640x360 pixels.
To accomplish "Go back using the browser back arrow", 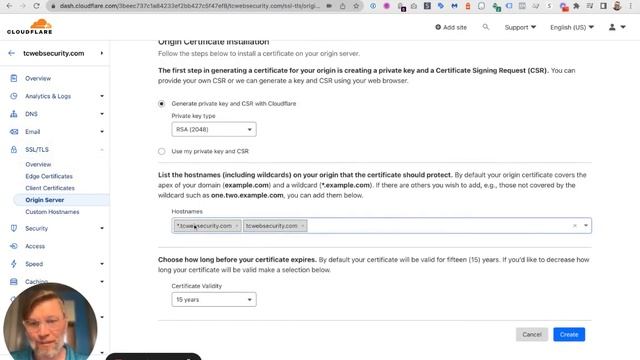I will pos(9,6).
